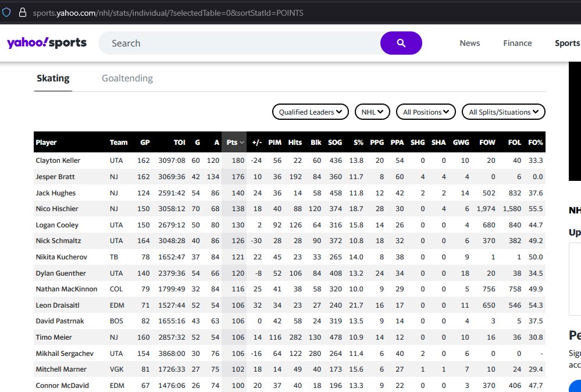Click the browser URL address bar

tap(168, 13)
